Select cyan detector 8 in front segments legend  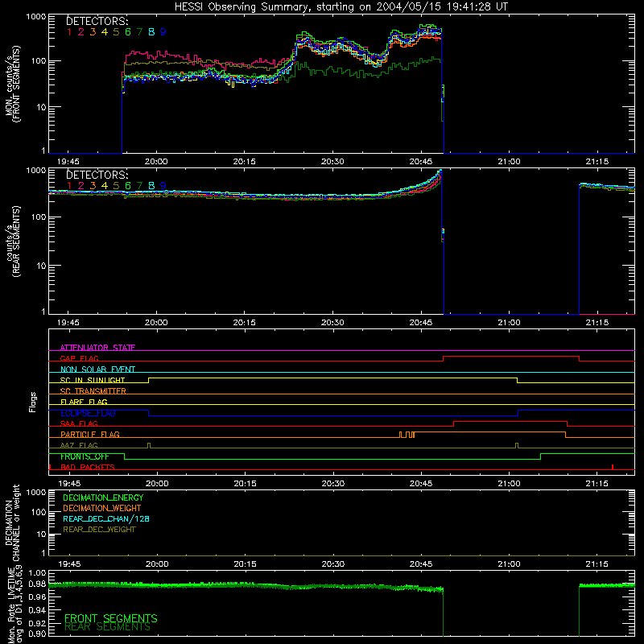151,32
